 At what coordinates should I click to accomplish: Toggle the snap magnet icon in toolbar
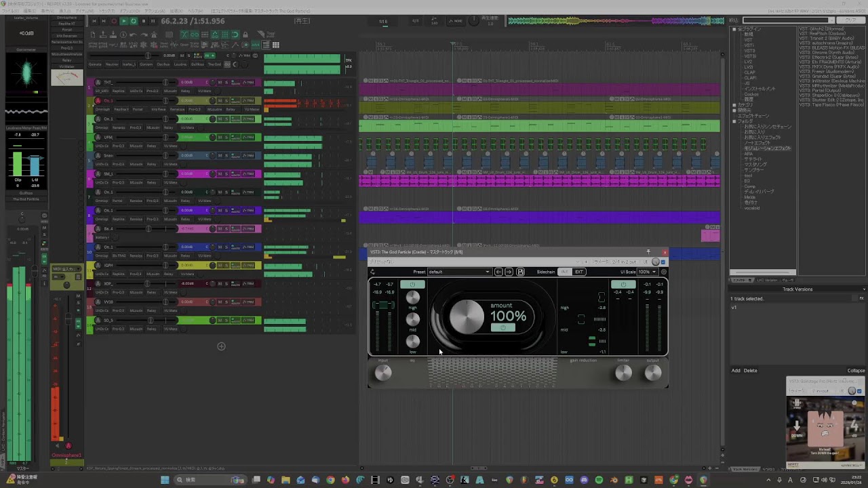point(235,35)
